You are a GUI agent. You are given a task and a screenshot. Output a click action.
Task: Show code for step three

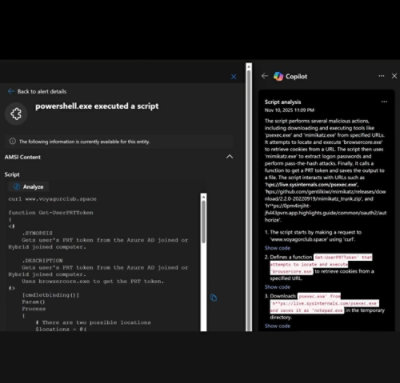277,326
